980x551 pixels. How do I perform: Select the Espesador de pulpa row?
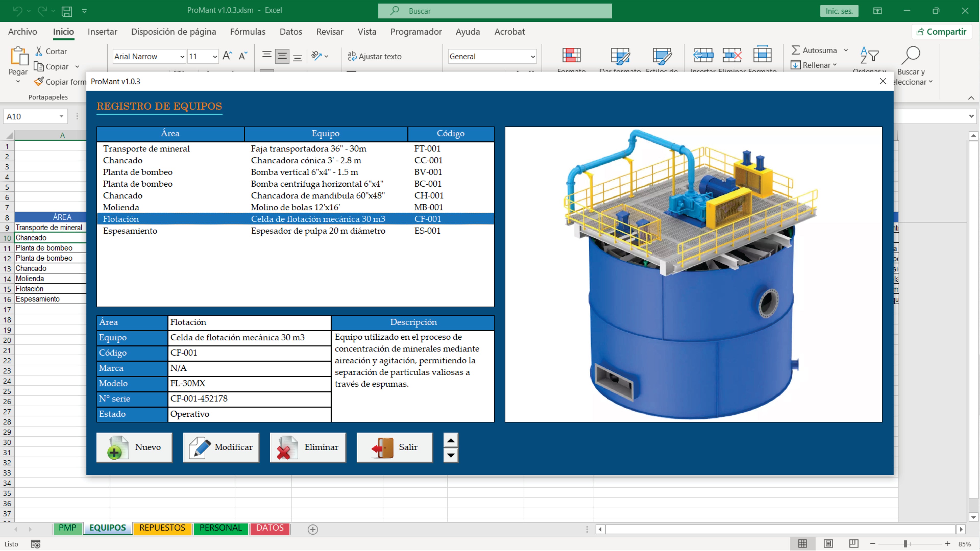coord(295,231)
